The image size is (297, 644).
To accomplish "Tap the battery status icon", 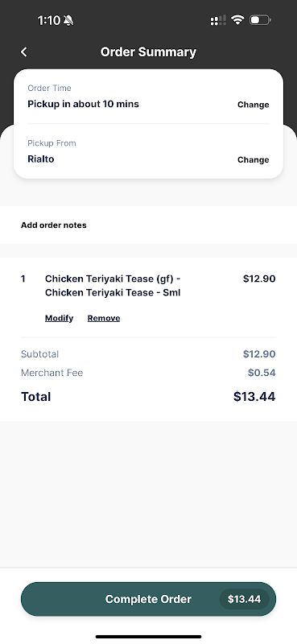I will [x=260, y=19].
